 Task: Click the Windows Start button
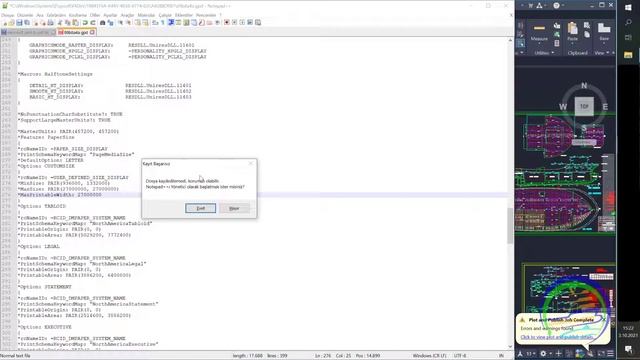coord(628,7)
